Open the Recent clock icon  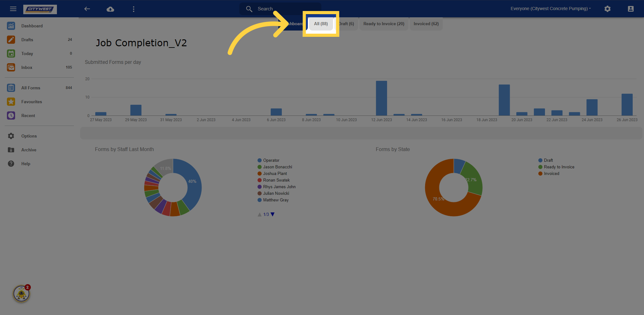[x=11, y=115]
